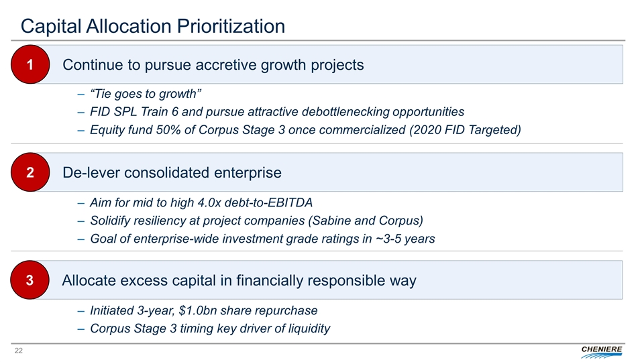644x362 pixels.
Task: Click the red circle numbered 1
Action: (30, 65)
